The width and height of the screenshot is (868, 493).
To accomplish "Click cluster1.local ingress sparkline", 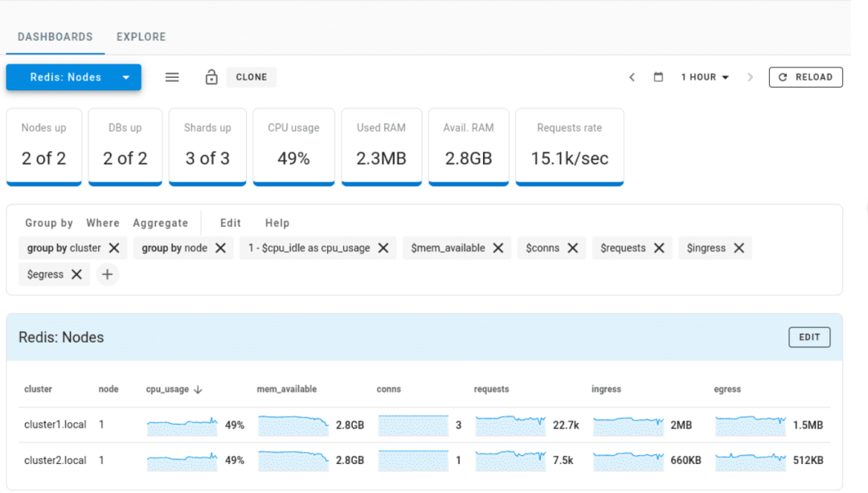I will click(628, 425).
